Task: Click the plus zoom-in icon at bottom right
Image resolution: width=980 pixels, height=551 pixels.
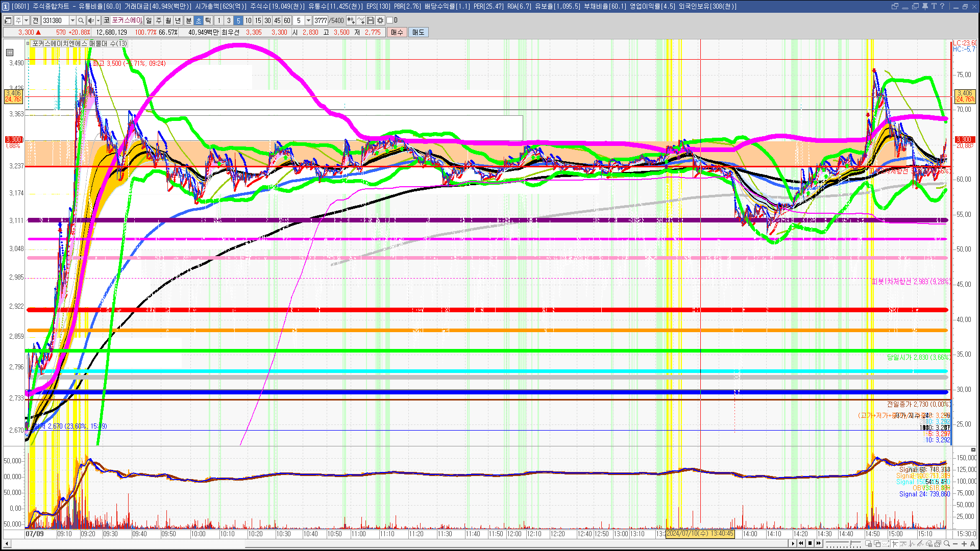Action: pos(964,543)
